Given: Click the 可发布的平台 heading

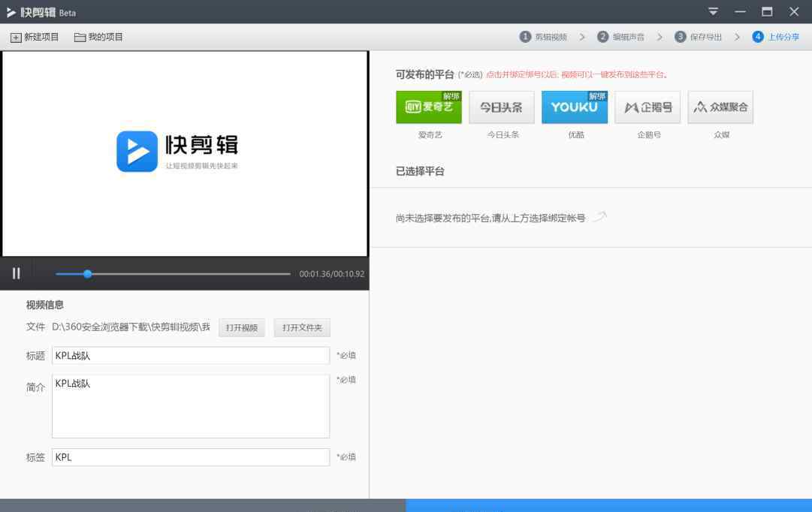Looking at the screenshot, I should (424, 74).
